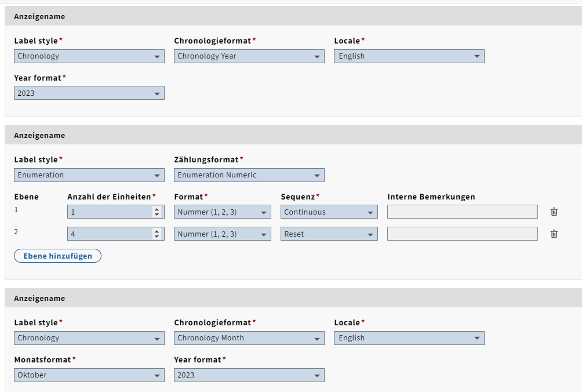582x392 pixels.
Task: Increase level 1 unit count
Action: (156, 209)
